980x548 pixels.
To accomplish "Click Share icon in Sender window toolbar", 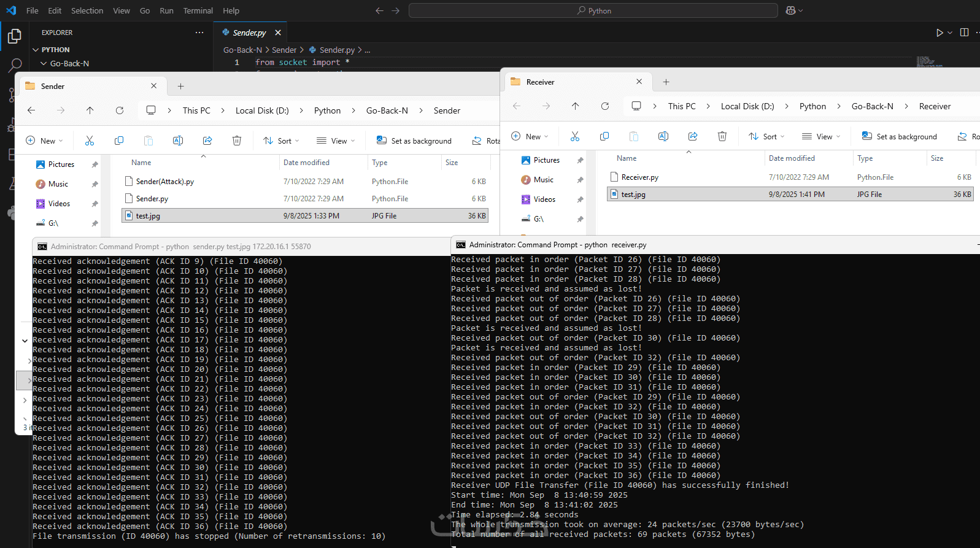I will (207, 141).
